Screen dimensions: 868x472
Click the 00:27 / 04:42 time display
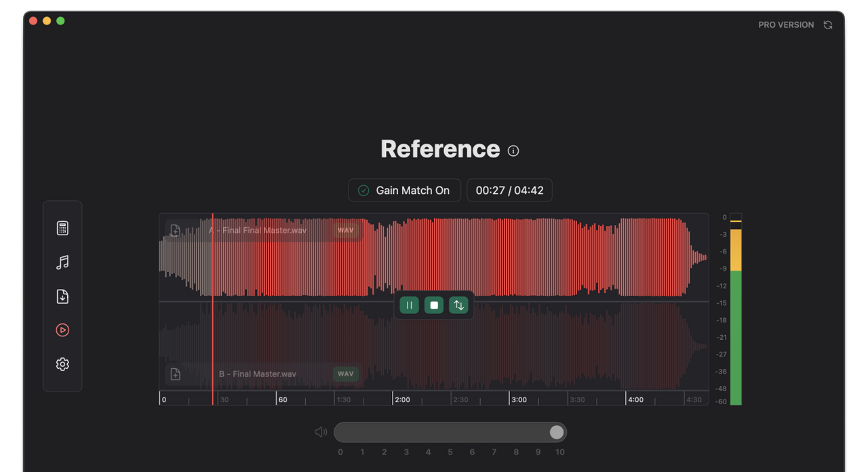(x=509, y=191)
